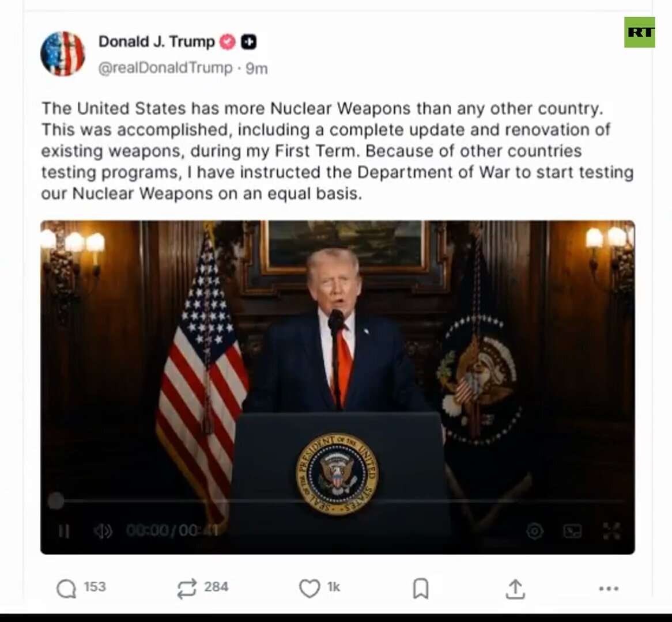Click the video timestamp 00:00 / 00:41
Image resolution: width=672 pixels, height=622 pixels.
[172, 531]
